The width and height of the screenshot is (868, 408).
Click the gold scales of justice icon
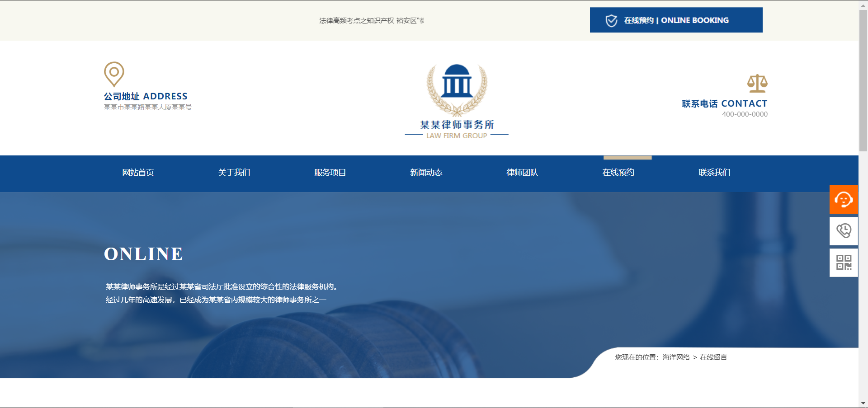(757, 84)
